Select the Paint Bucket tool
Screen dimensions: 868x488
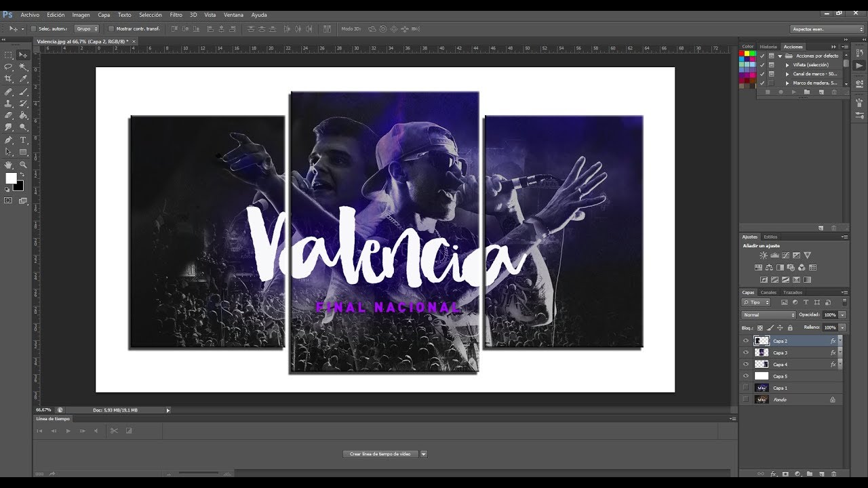(23, 115)
